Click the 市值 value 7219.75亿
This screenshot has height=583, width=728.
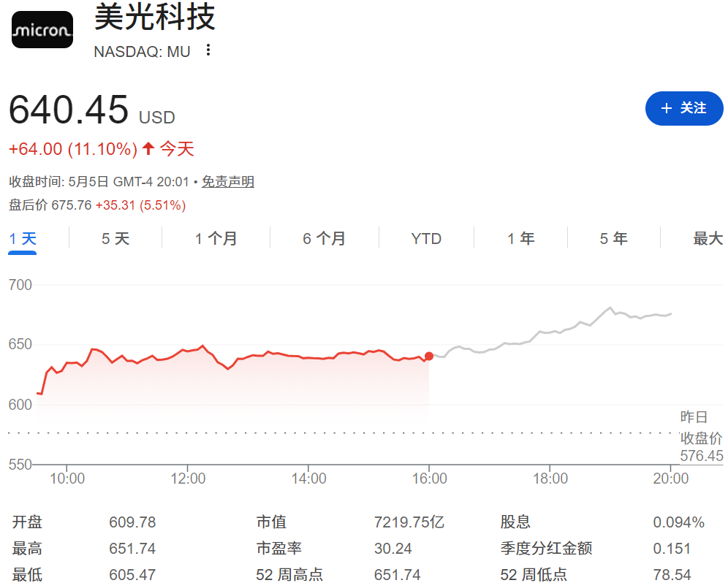point(409,522)
